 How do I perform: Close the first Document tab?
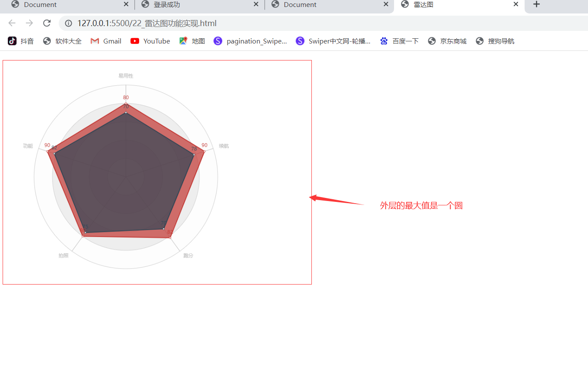(126, 4)
